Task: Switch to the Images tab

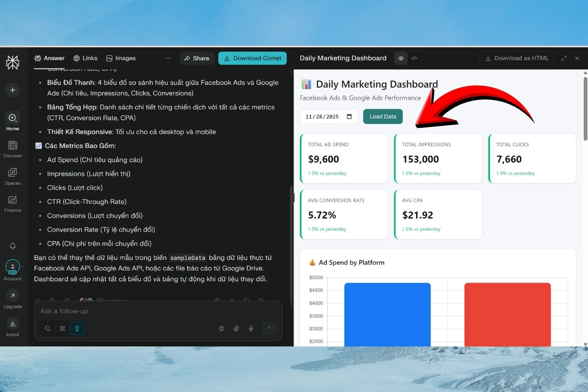Action: [121, 58]
